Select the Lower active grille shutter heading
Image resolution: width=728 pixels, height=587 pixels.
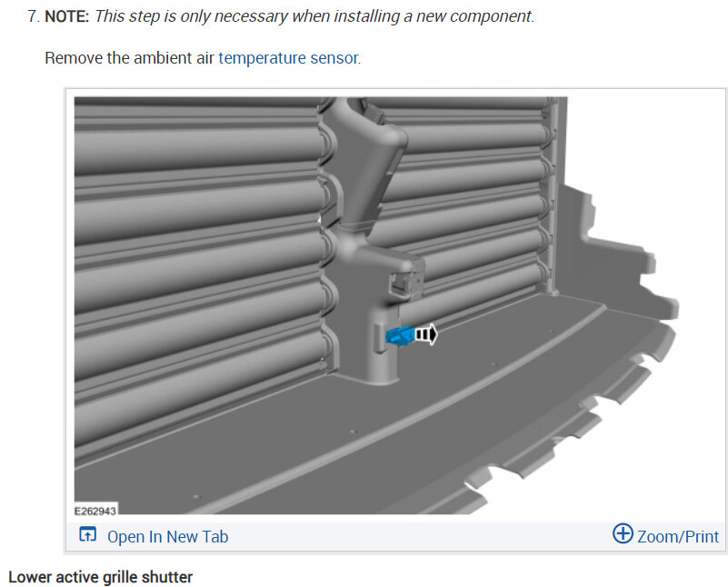tap(100, 577)
